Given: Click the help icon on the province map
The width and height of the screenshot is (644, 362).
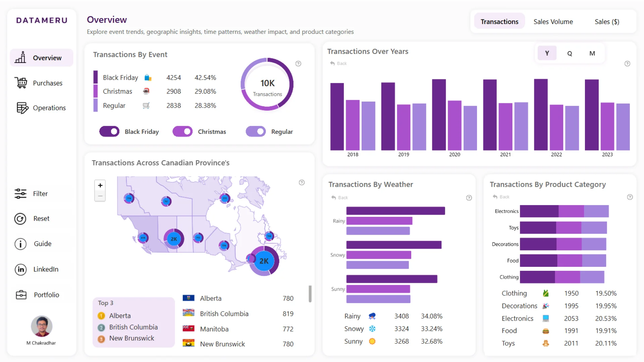Looking at the screenshot, I should 302,183.
